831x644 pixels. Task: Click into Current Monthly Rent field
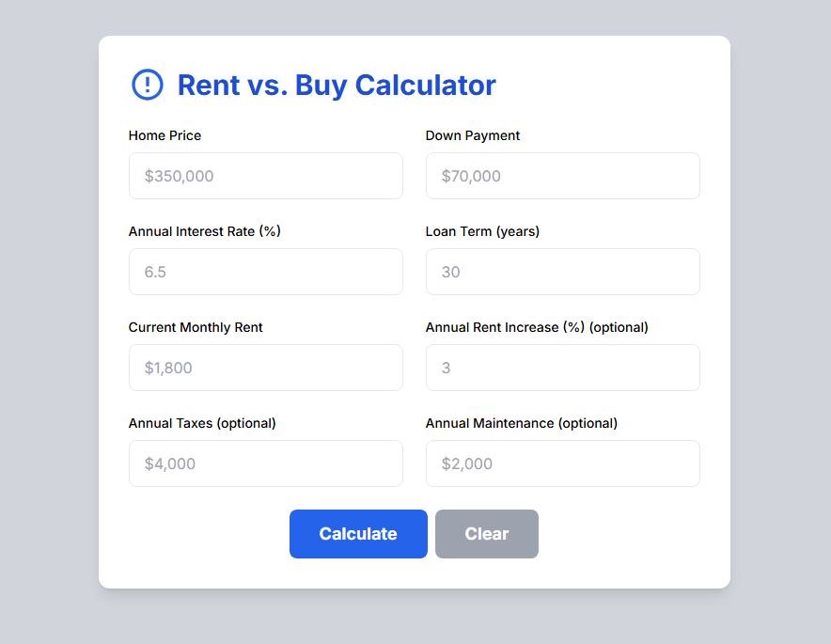coord(265,368)
